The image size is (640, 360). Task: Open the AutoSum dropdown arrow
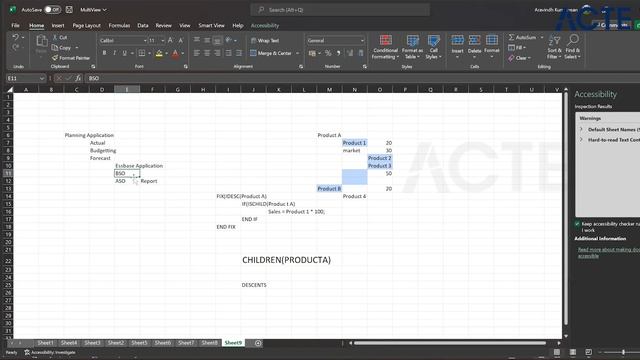542,37
